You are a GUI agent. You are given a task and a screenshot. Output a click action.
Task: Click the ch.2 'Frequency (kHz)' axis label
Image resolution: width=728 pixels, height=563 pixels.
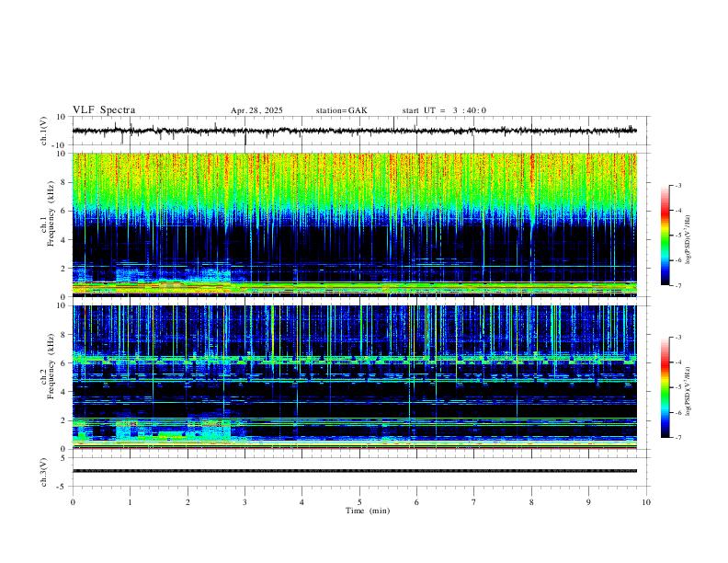coord(51,366)
